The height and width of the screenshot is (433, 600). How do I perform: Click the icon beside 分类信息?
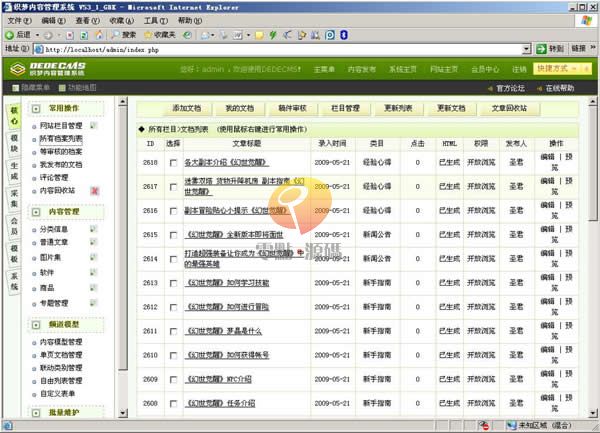(94, 229)
